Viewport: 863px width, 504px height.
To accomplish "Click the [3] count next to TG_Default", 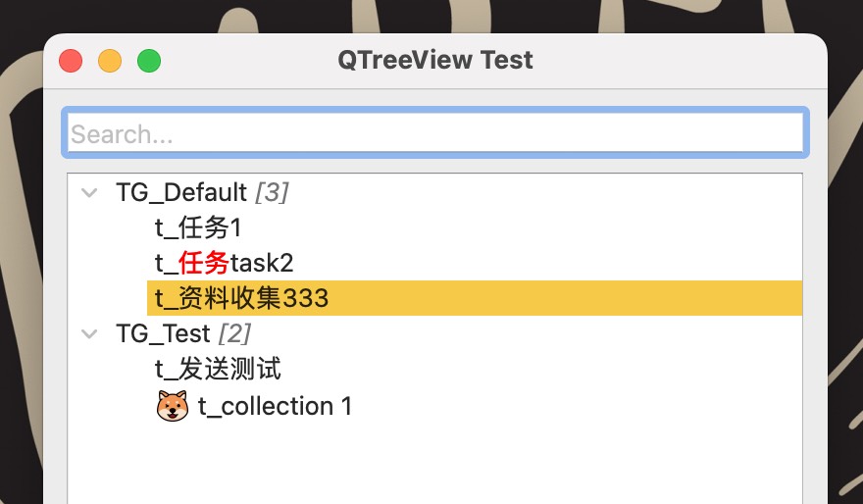I will 272,193.
